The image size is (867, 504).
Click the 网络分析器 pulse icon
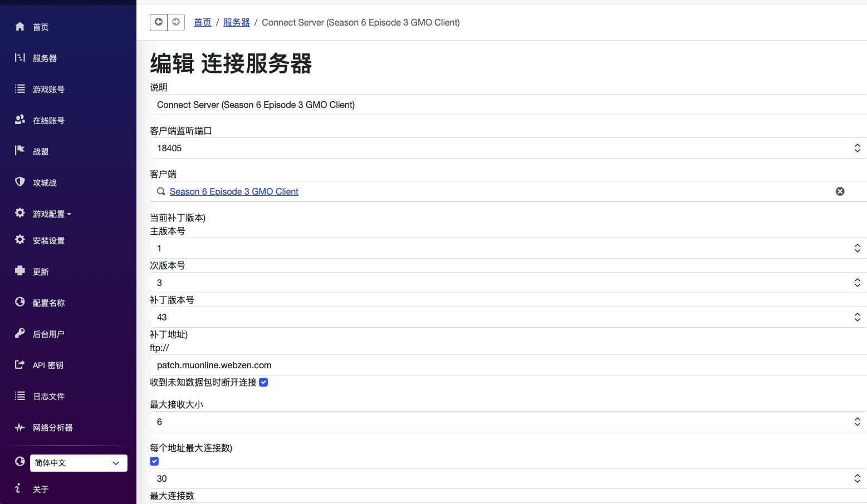(x=20, y=427)
